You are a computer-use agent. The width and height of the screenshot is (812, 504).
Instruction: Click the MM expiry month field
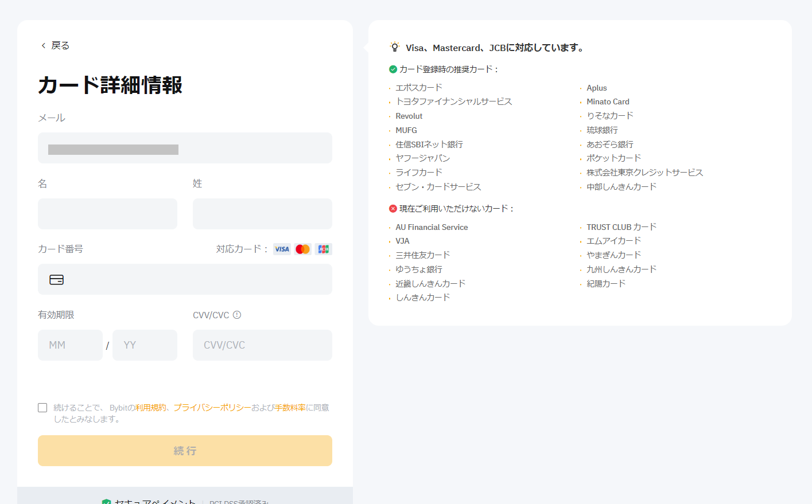pos(70,345)
